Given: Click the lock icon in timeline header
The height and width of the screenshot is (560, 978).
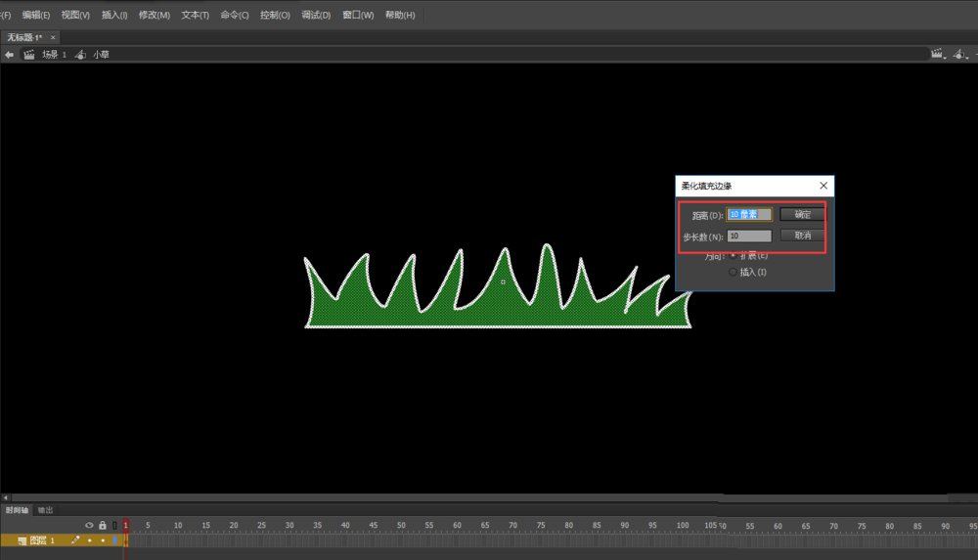Looking at the screenshot, I should (x=103, y=526).
